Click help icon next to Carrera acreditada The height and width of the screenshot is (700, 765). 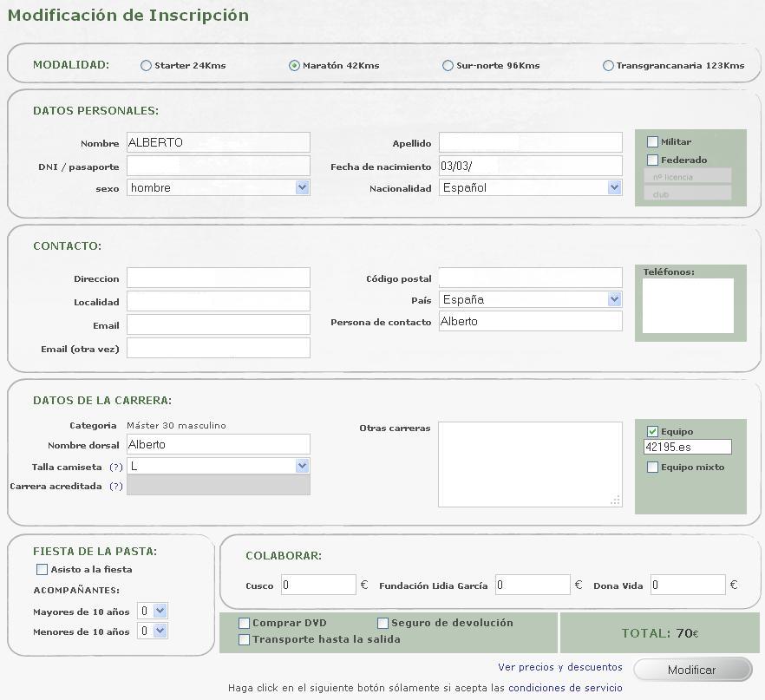[116, 486]
